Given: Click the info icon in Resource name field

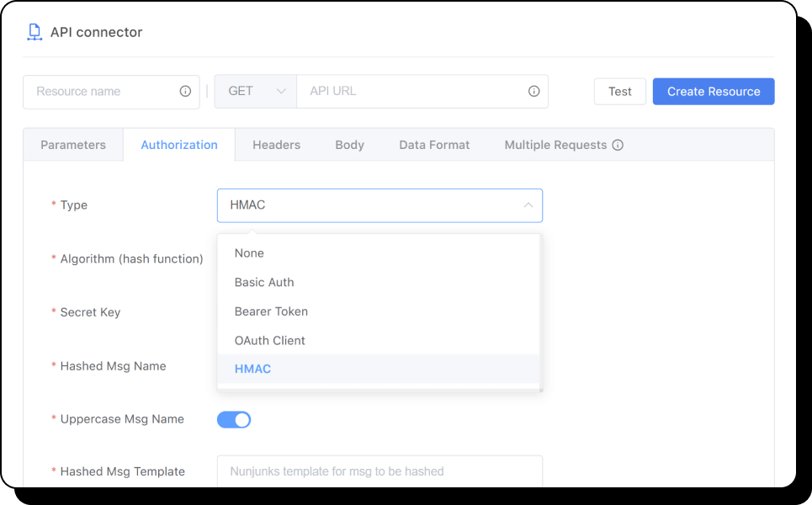Looking at the screenshot, I should (x=185, y=91).
